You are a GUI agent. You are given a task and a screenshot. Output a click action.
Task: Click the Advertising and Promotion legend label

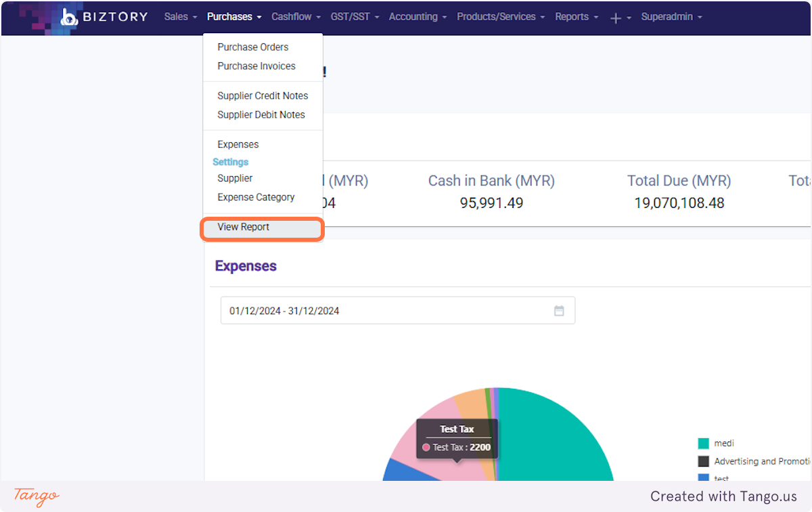coord(763,461)
